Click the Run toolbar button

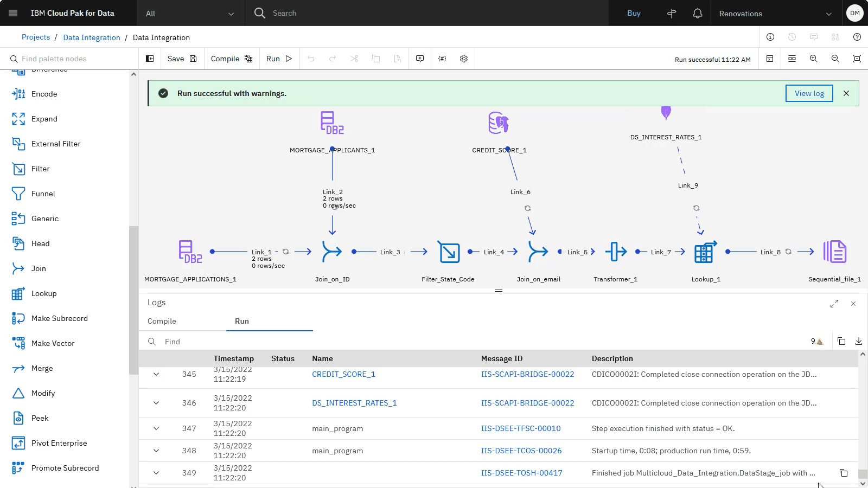(279, 59)
